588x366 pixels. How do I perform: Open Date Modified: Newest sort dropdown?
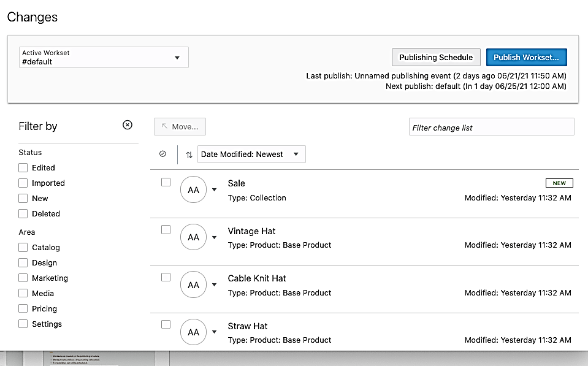(x=251, y=154)
